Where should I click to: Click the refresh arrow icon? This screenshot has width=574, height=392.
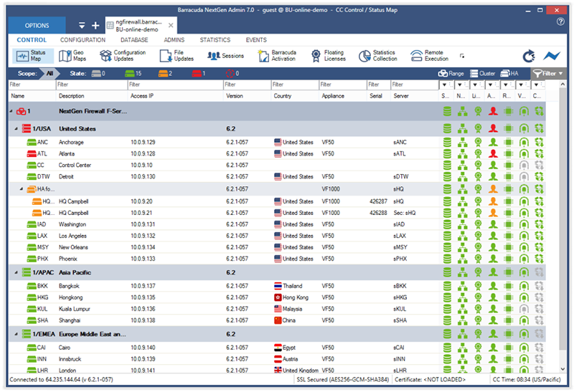pyautogui.click(x=529, y=56)
